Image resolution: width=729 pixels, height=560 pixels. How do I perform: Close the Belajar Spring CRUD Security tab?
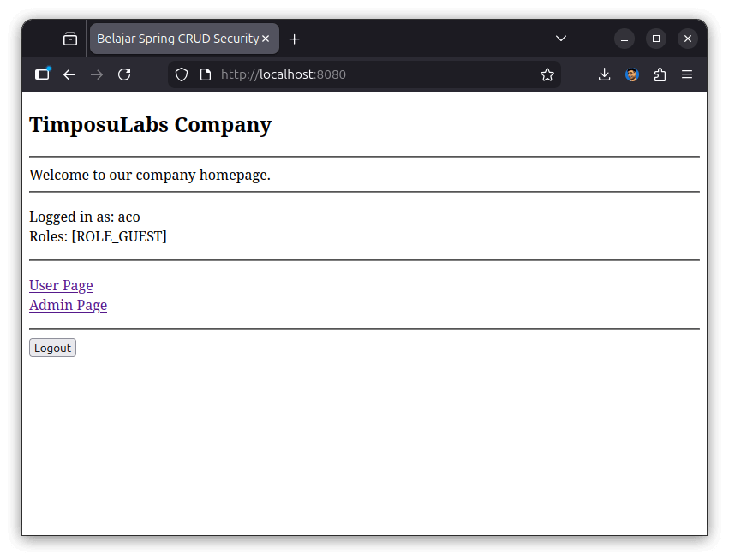(x=266, y=39)
